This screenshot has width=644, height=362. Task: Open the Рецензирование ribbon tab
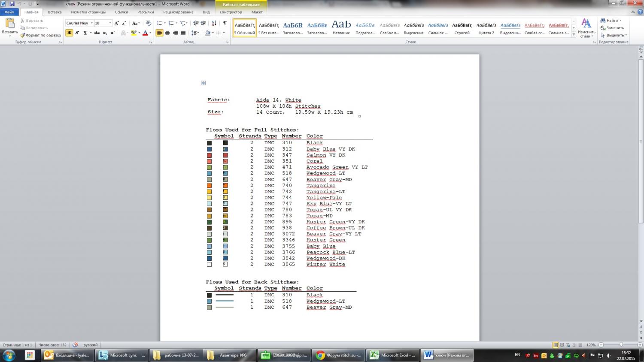coord(178,12)
